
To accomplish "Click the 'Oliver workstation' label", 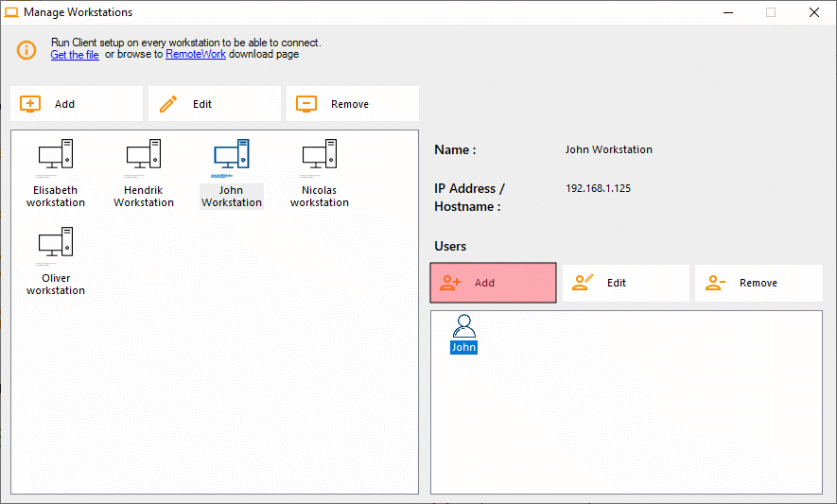I will pyautogui.click(x=56, y=284).
